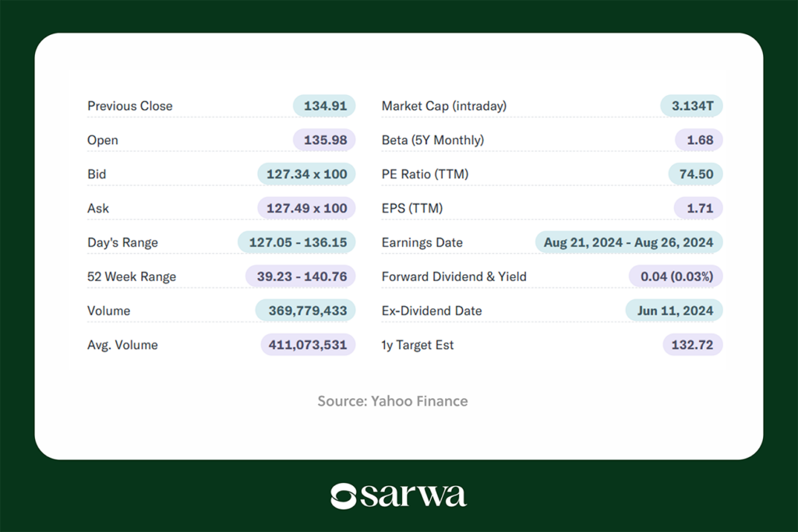Click the Earnings Date label
The width and height of the screenshot is (798, 532).
[422, 242]
